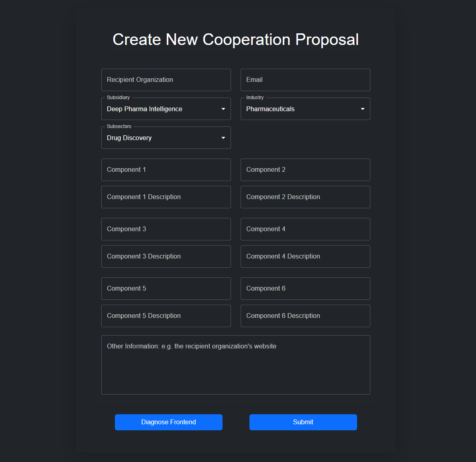Select the Component 5 field
The height and width of the screenshot is (462, 476).
(166, 289)
